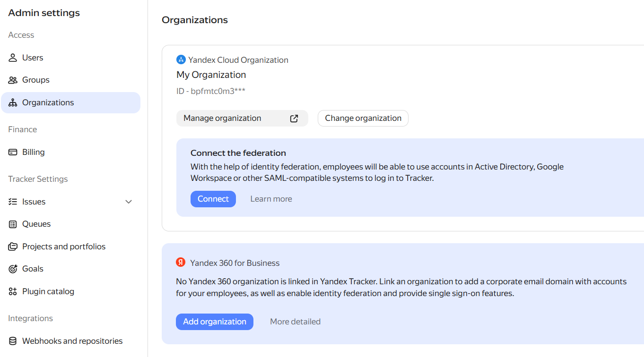Screen dimensions: 644x357
Task: Go to Billing section
Action: pos(71,152)
